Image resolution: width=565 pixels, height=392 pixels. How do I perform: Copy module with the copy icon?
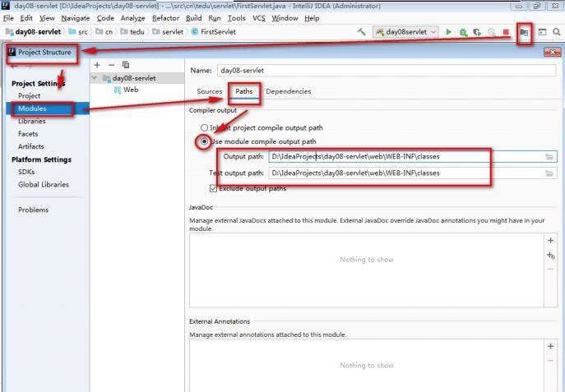click(125, 65)
